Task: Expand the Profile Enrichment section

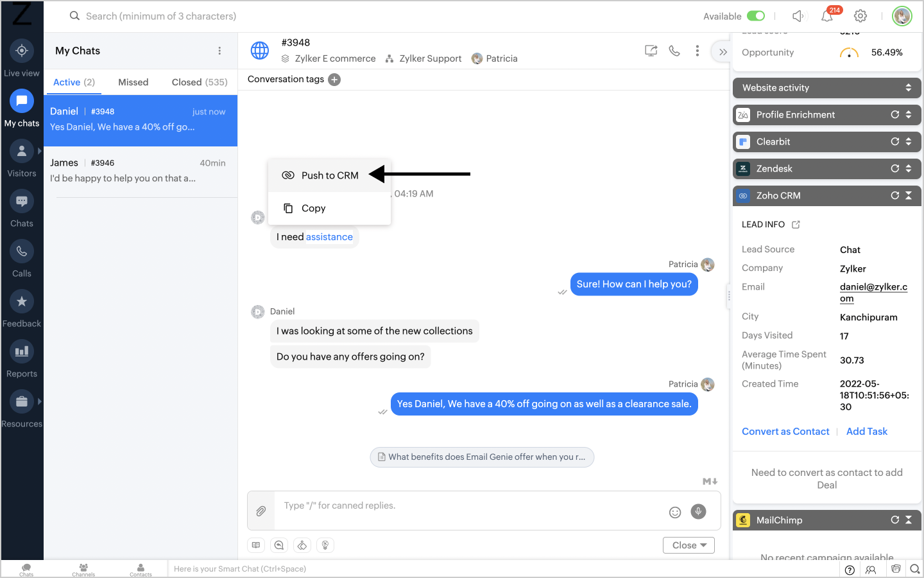Action: [909, 114]
